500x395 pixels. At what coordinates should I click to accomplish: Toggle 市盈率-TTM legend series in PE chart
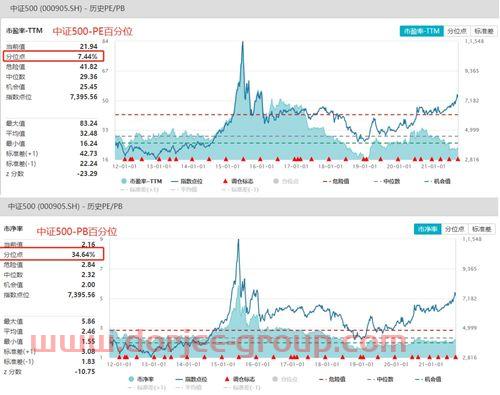coord(142,181)
